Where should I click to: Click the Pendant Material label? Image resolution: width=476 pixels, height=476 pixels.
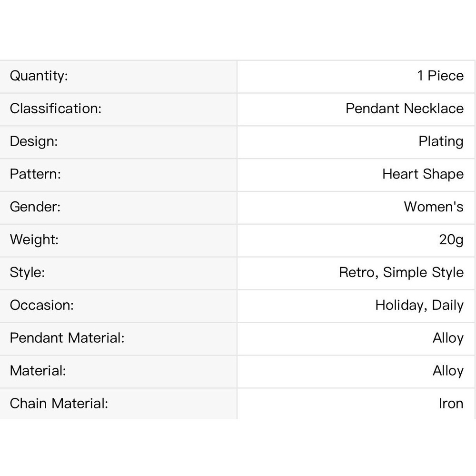click(x=67, y=338)
